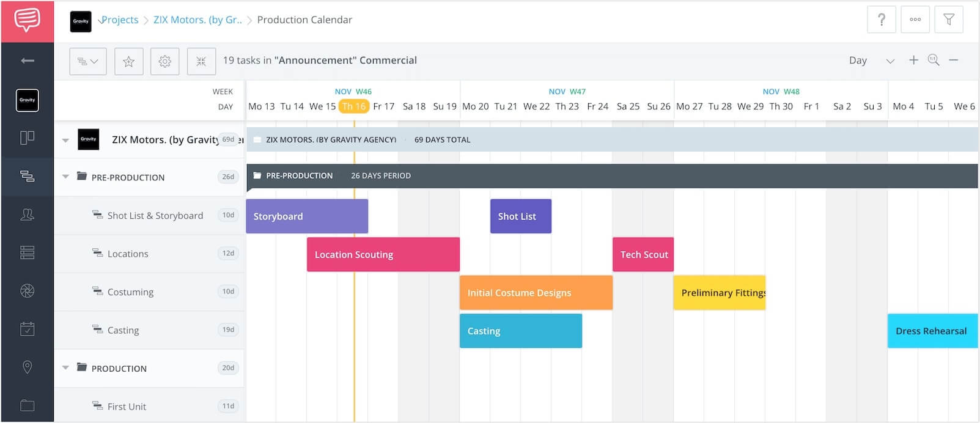Click the 26d badge on PRE-PRODUCTION
This screenshot has height=423, width=980.
pos(228,177)
